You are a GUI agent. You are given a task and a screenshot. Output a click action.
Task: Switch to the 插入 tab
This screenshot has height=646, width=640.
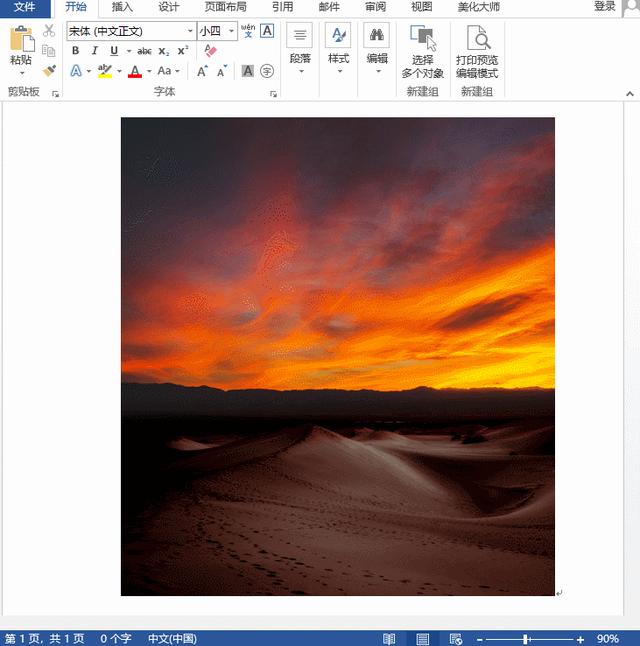point(122,7)
